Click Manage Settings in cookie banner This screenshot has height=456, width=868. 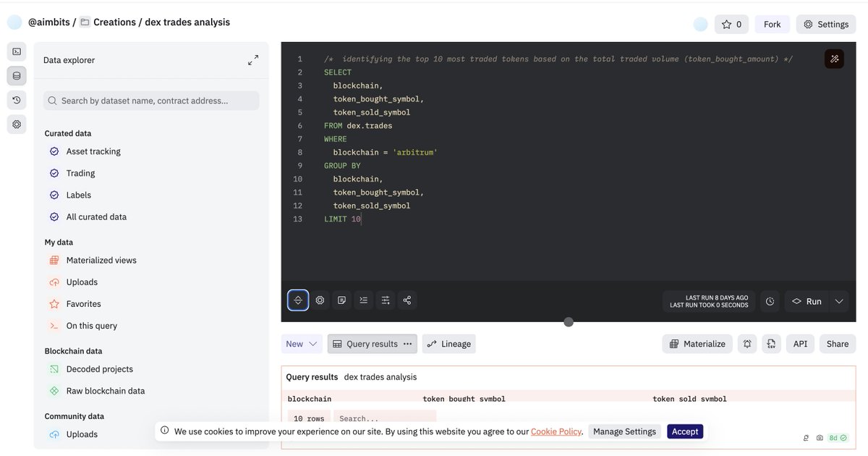pyautogui.click(x=624, y=431)
